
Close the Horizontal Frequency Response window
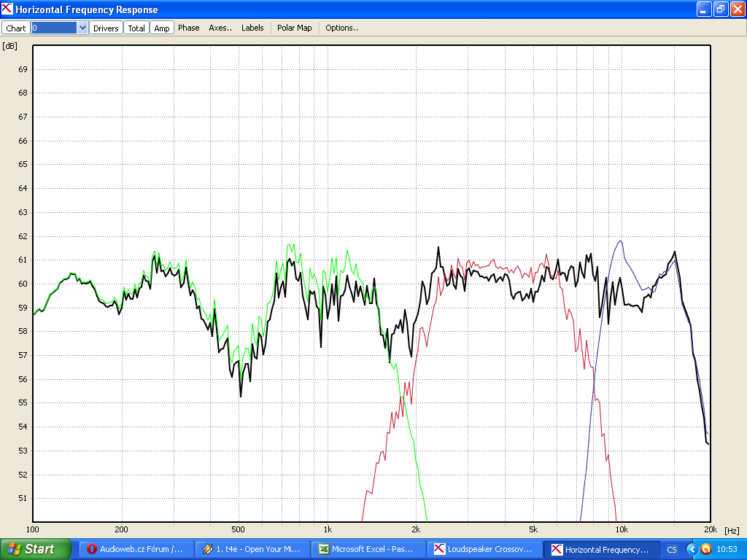coord(738,9)
